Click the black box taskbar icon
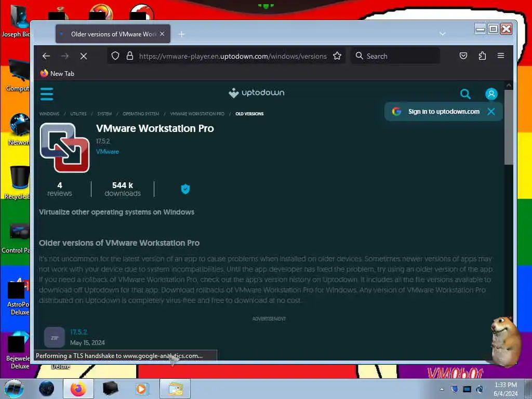Screen dimensions: 532x399 pos(110,389)
